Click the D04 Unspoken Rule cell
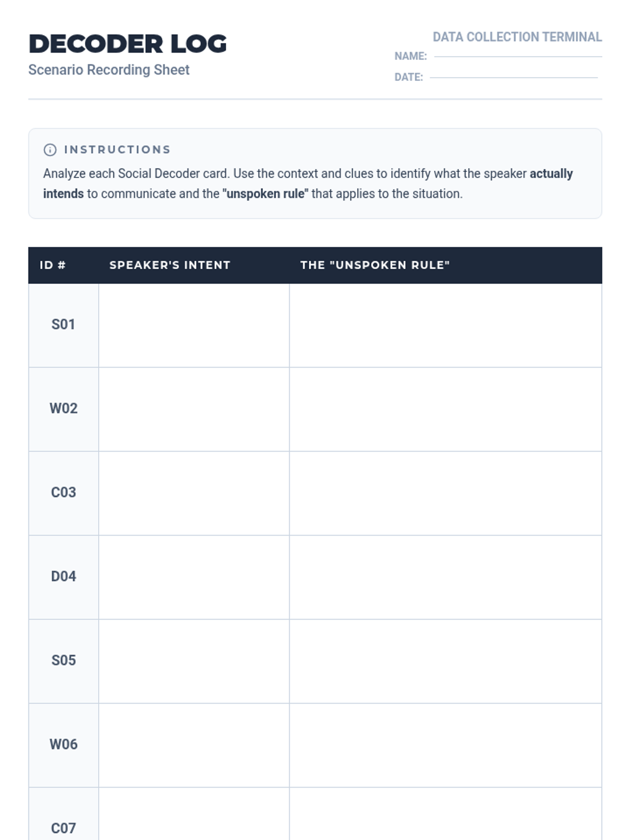This screenshot has height=840, width=630. [446, 577]
